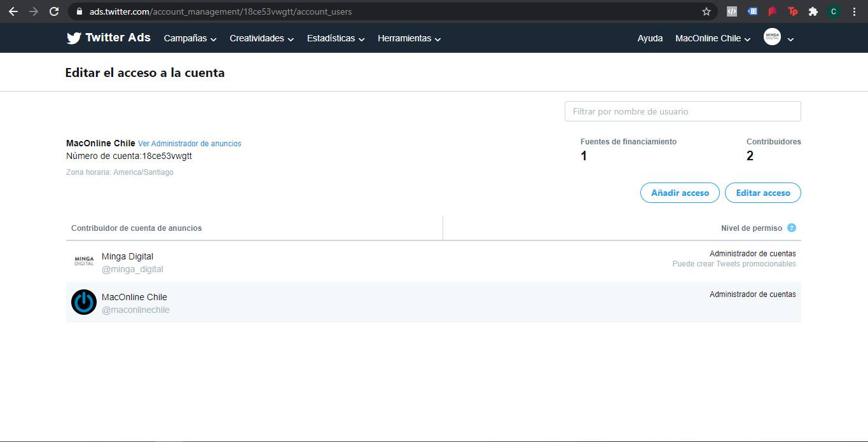Open the Estadísticas menu

[x=336, y=38]
